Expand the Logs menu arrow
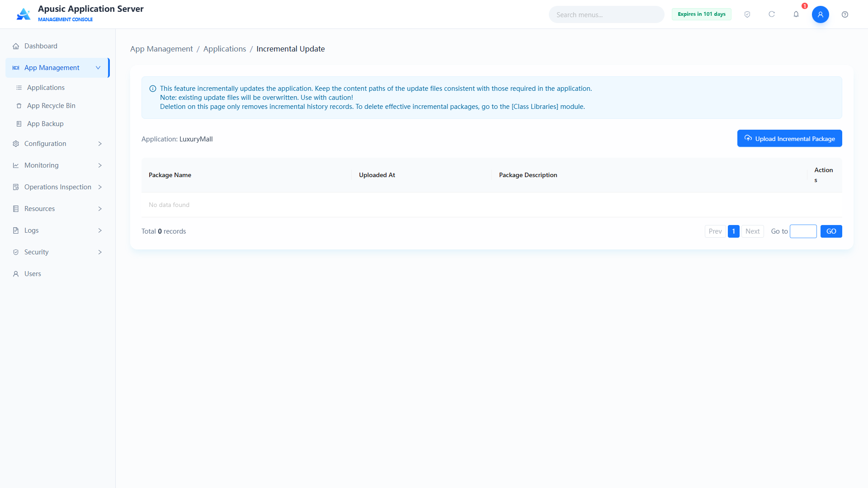 coord(100,230)
